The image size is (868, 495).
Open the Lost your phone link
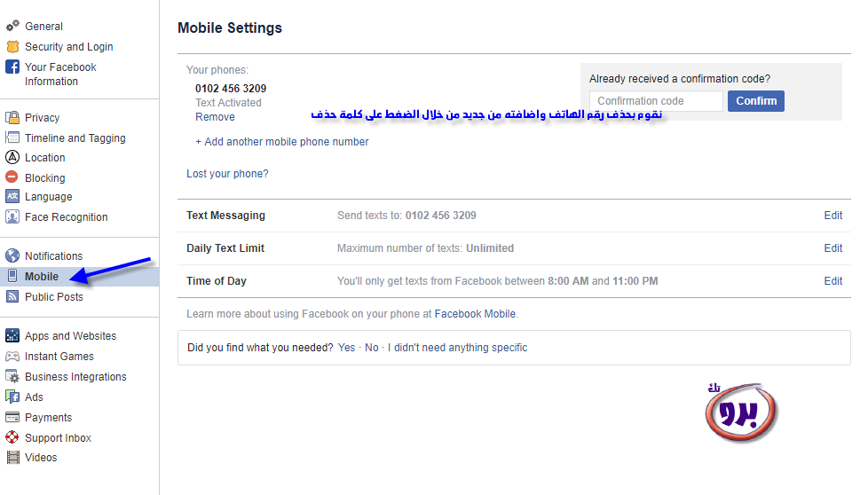point(227,174)
